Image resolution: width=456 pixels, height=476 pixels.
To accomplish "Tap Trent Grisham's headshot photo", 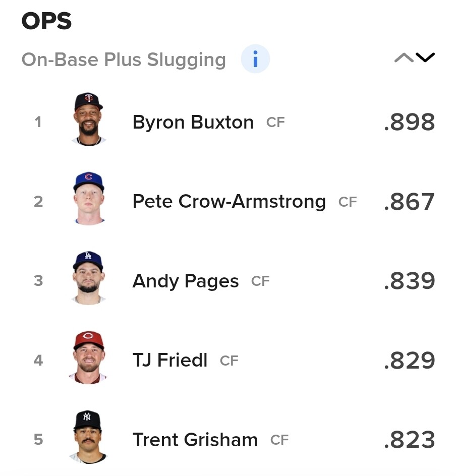I will [88, 437].
